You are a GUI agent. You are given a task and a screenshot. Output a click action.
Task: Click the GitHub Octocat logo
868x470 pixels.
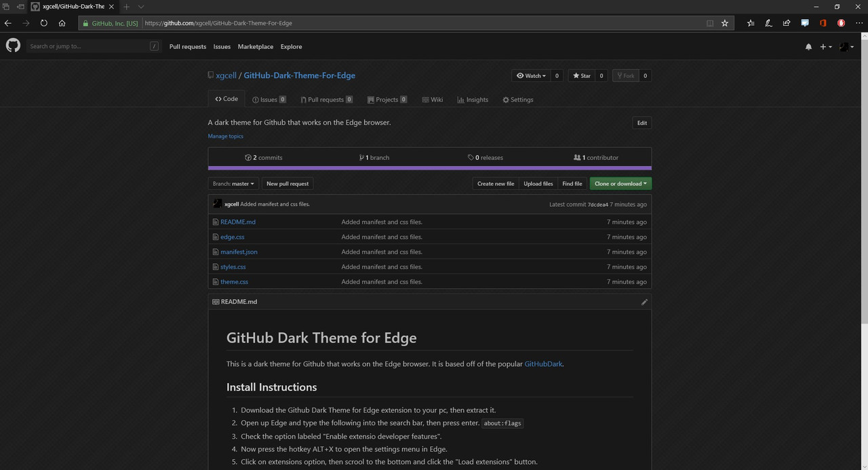[13, 45]
